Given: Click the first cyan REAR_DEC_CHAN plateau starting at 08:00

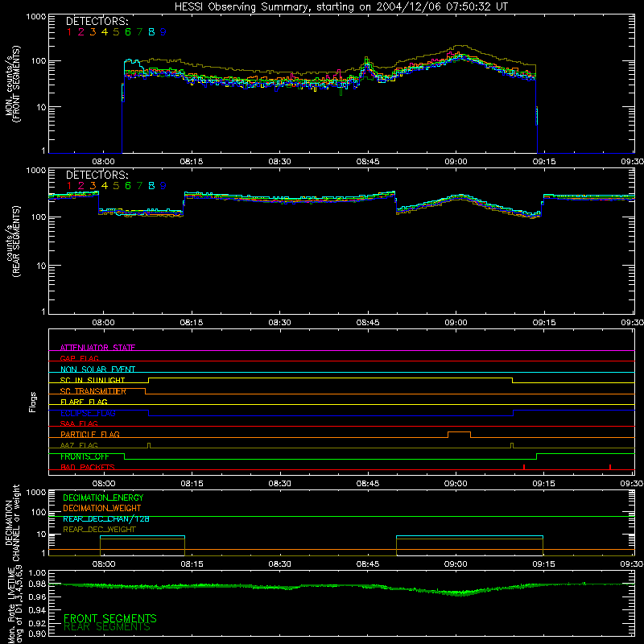Looking at the screenshot, I should click(142, 536).
